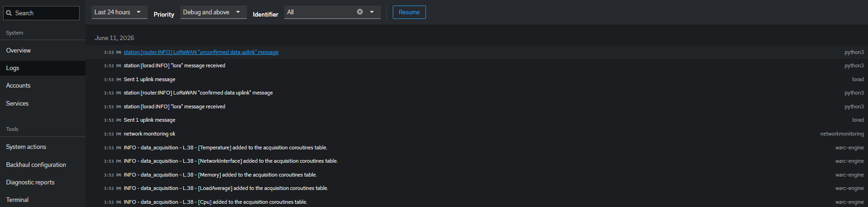The image size is (868, 207).
Task: Select the [Temperature] added to acquisition log entry
Action: click(x=477, y=148)
